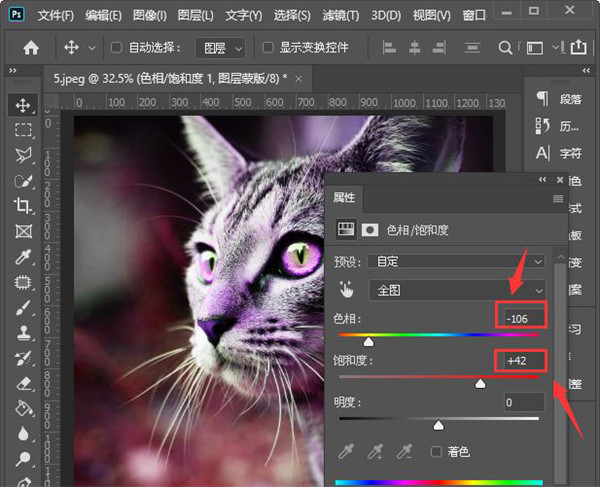Open the 编辑(E) menu

[103, 15]
